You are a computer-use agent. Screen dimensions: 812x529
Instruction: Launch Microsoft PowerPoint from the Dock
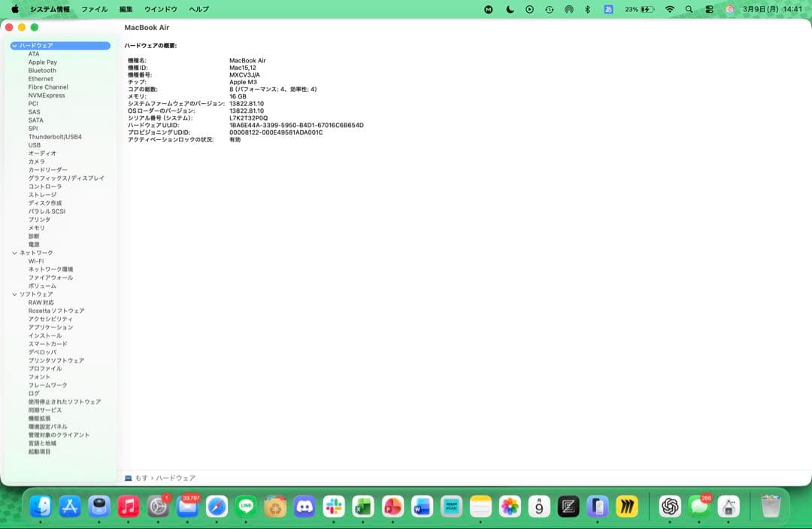click(392, 506)
